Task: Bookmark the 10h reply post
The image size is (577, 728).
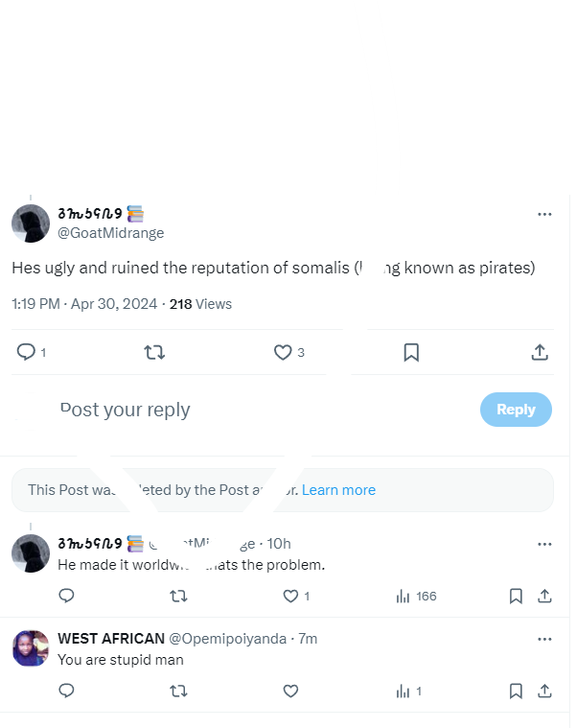Action: (x=516, y=596)
